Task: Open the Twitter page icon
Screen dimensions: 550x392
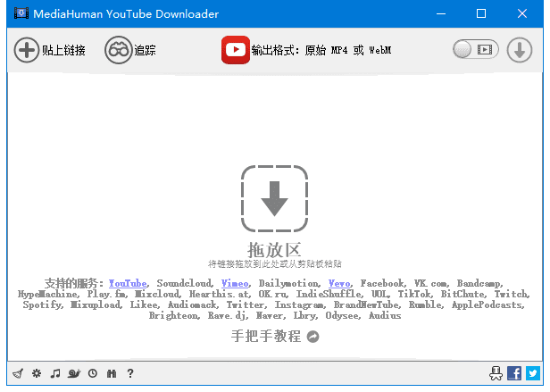Action: [533, 373]
